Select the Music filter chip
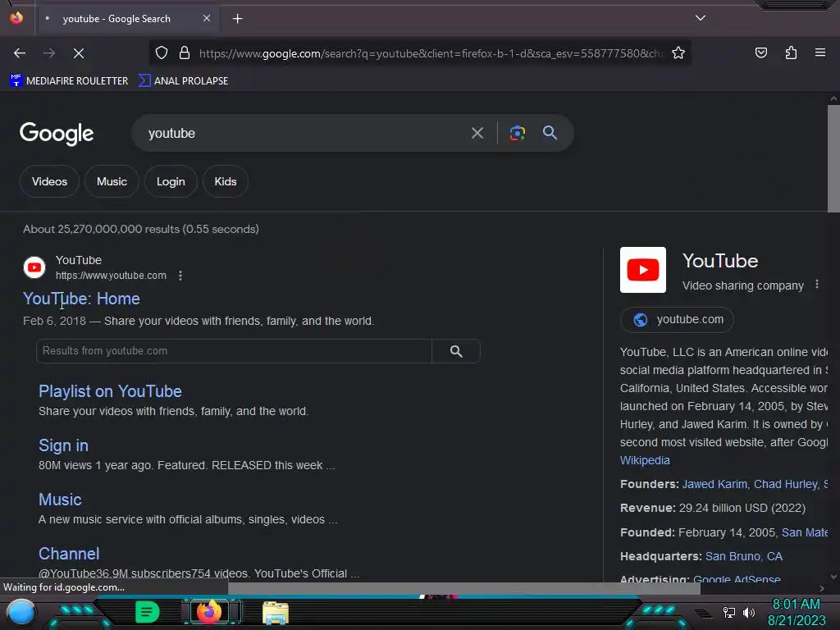840x630 pixels. coord(112,181)
